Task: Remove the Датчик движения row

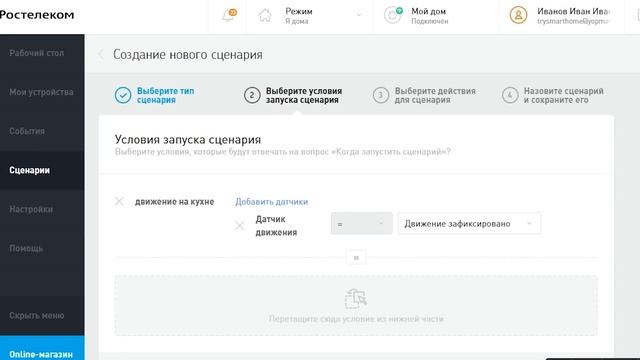Action: coord(240,225)
